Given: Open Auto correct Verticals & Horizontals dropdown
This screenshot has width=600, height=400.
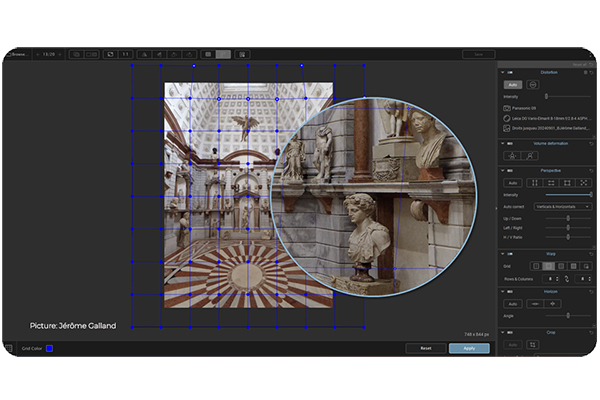Looking at the screenshot, I should [x=562, y=207].
